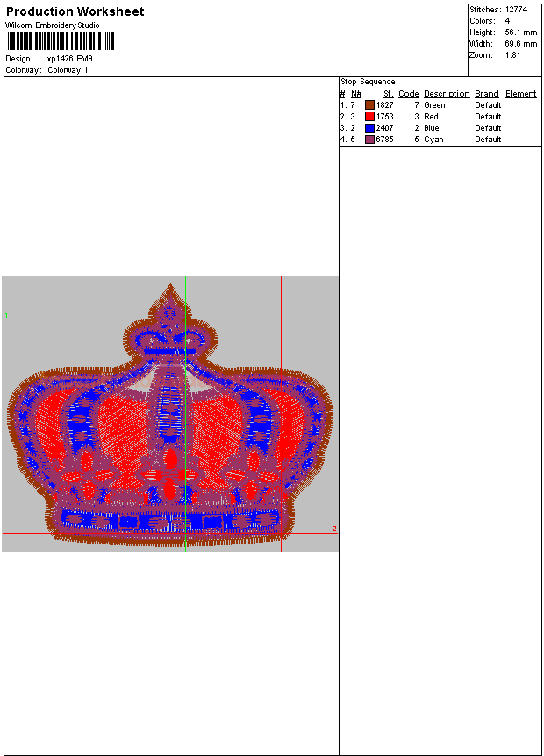Click the 'Code' column header
544x756 pixels.
pos(409,94)
